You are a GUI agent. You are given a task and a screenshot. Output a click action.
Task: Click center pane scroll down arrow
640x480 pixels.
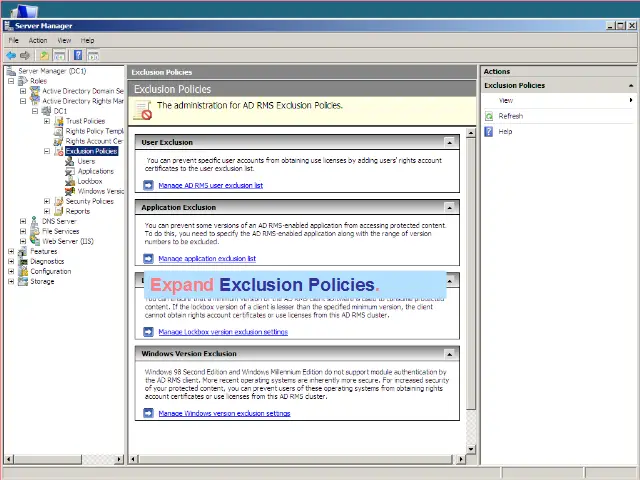tap(471, 449)
